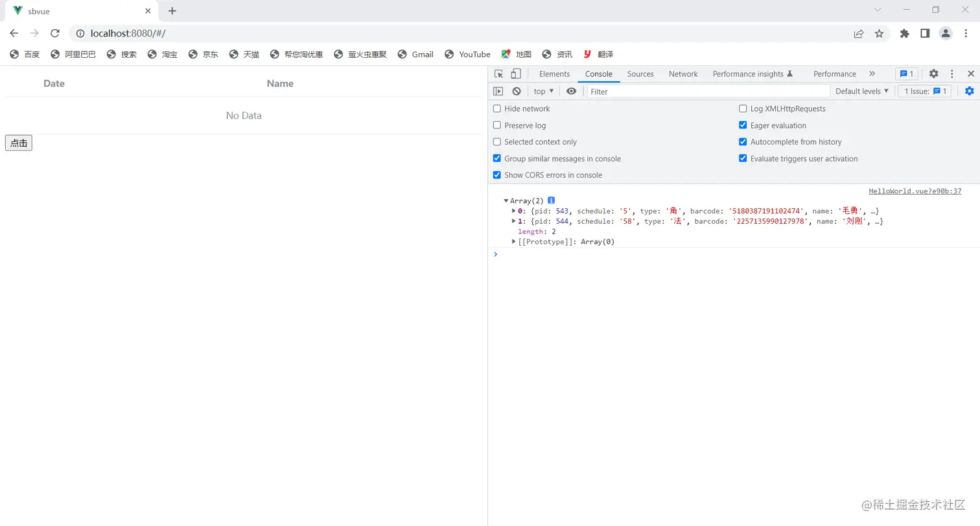
Task: Click the Array info badge icon
Action: (551, 200)
